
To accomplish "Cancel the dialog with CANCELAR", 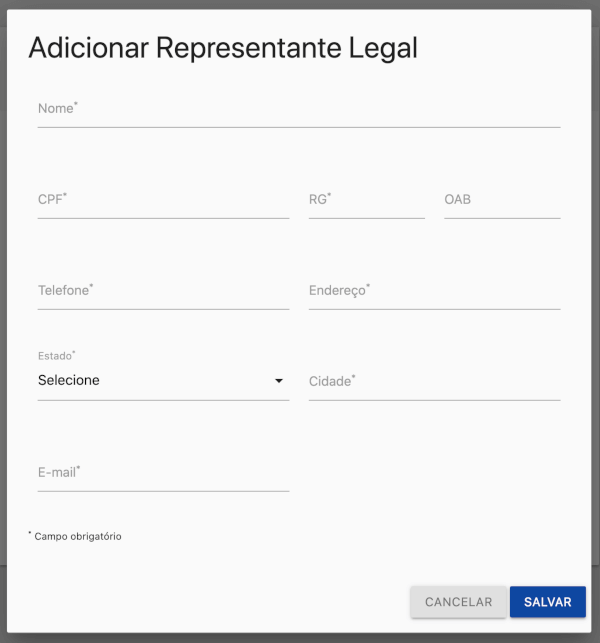I will click(x=458, y=602).
